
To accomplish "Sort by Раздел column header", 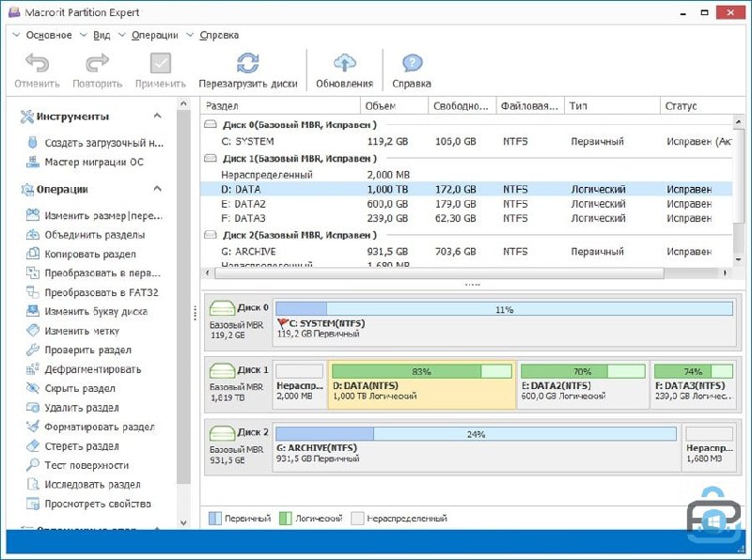I will click(280, 105).
